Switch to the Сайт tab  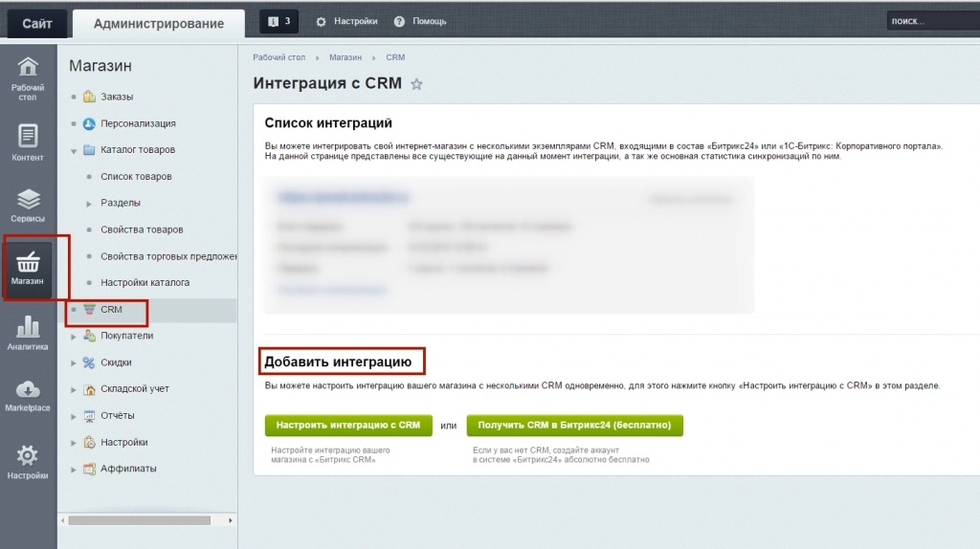point(37,24)
